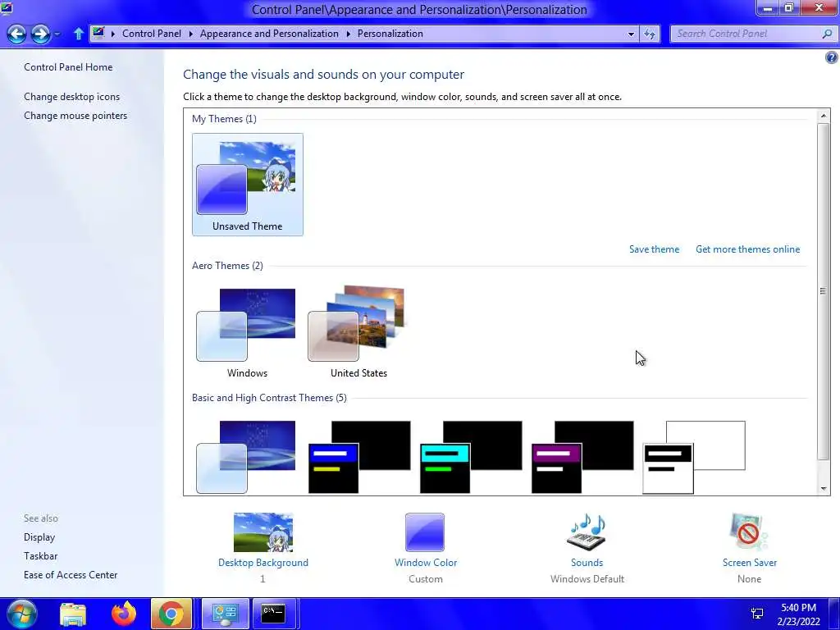Click the window icon in the title bar
Screen dimensions: 840x630
coord(6,8)
